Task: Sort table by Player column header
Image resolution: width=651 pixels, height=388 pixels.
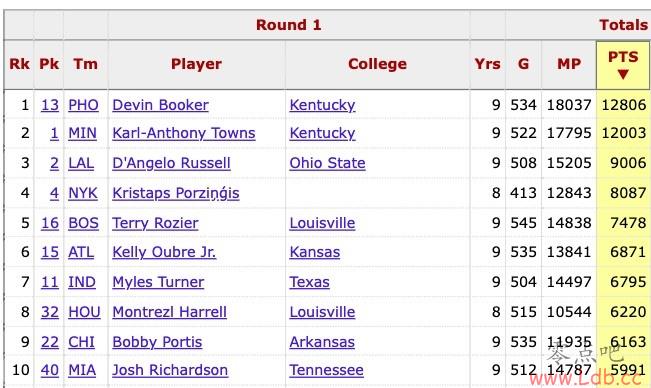Action: [196, 64]
